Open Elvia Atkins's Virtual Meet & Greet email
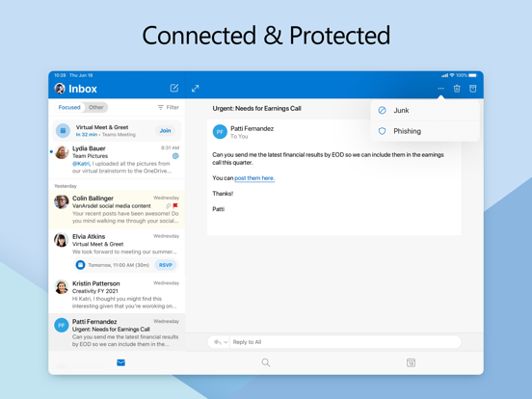 [117, 252]
